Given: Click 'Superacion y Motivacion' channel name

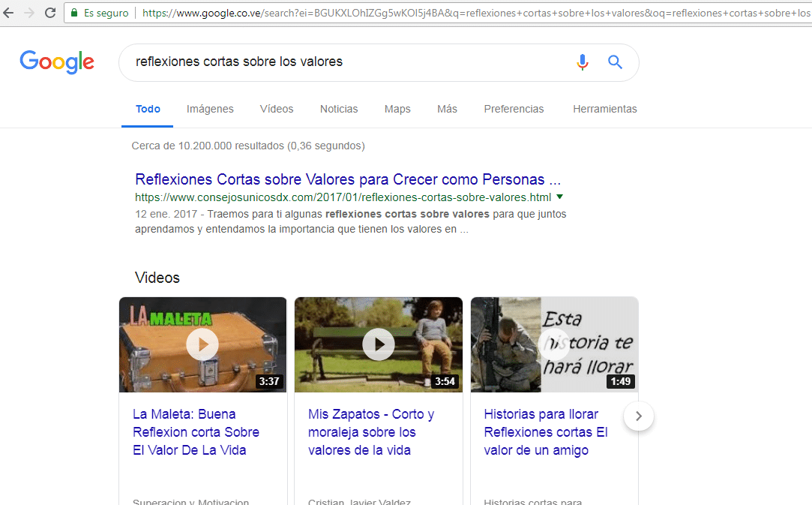Looking at the screenshot, I should pos(190,501).
